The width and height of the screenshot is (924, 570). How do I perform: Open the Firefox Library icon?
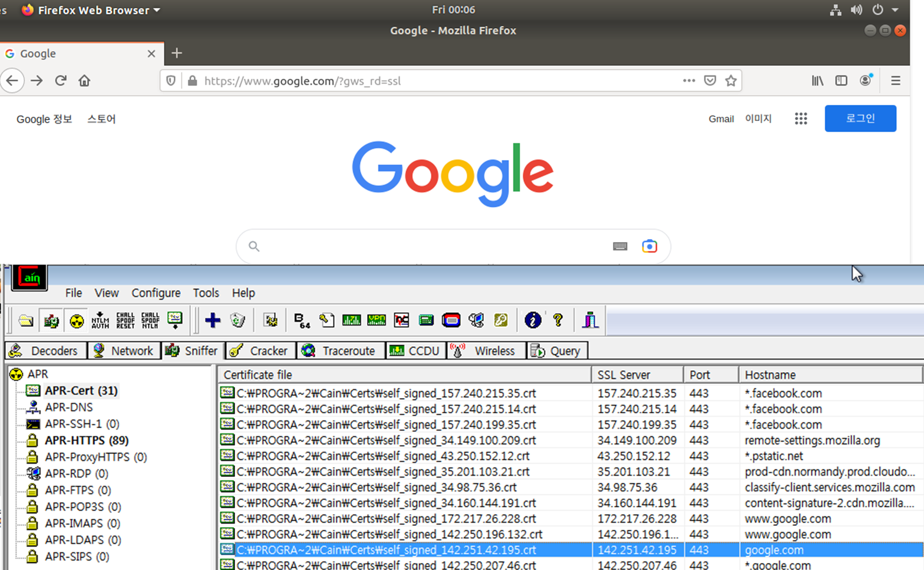point(817,81)
